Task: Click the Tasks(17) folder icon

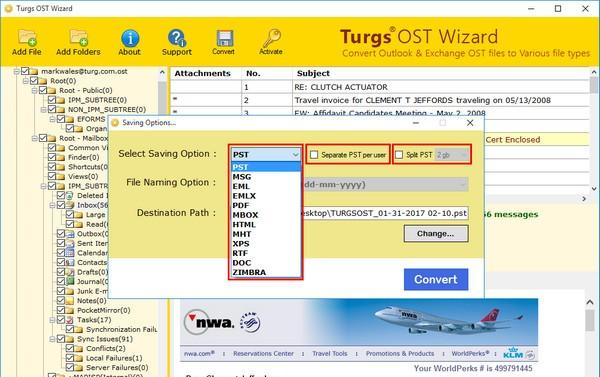Action: tap(70, 320)
